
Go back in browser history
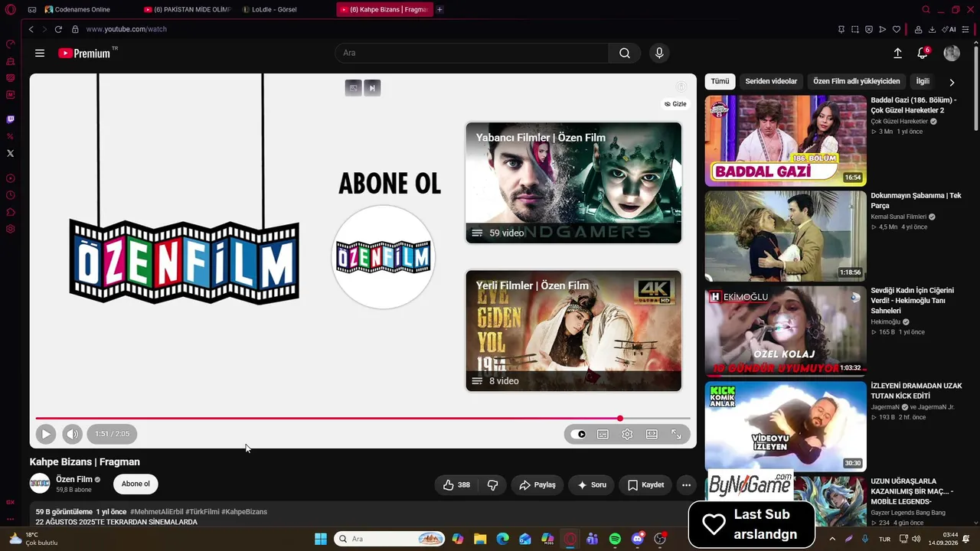[x=31, y=29]
